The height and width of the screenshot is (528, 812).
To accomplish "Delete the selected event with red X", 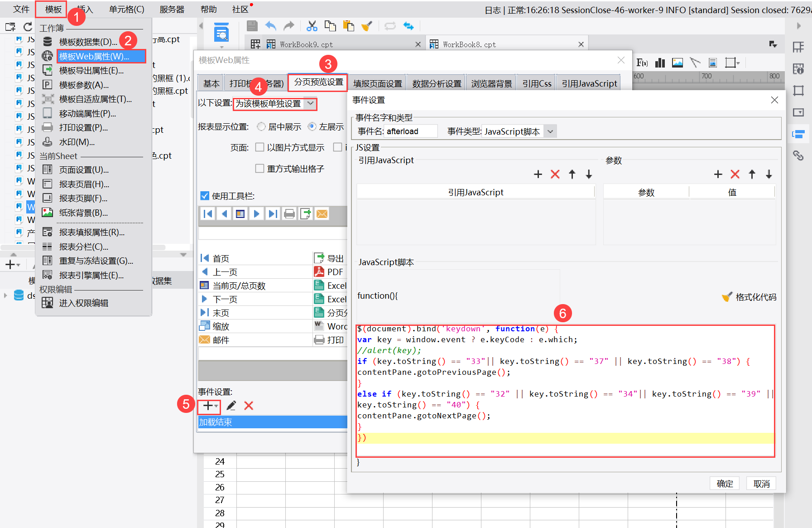I will 249,406.
